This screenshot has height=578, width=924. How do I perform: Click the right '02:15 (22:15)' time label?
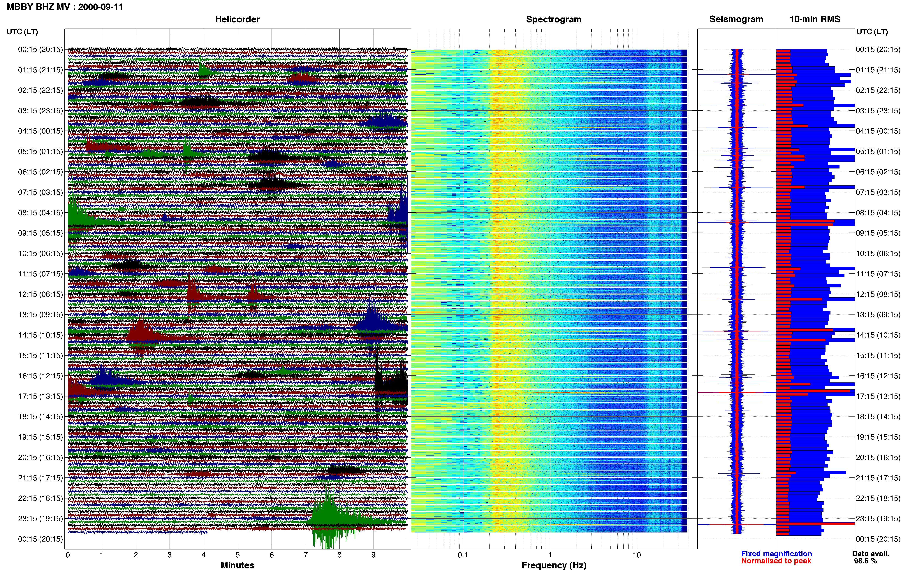(878, 90)
